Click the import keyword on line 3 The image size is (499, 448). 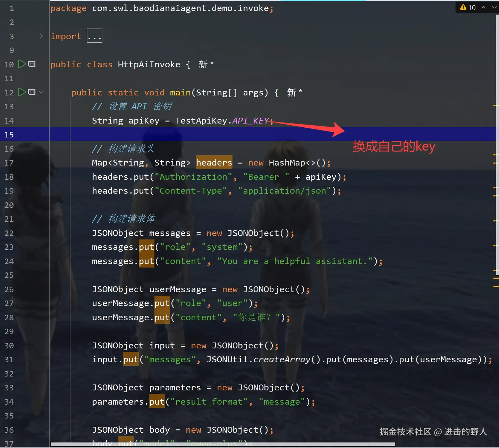(66, 36)
